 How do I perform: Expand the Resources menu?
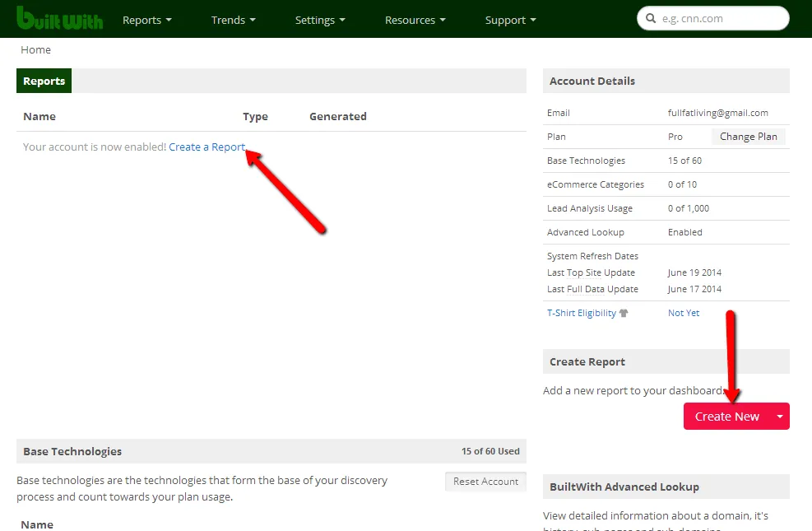pyautogui.click(x=415, y=20)
